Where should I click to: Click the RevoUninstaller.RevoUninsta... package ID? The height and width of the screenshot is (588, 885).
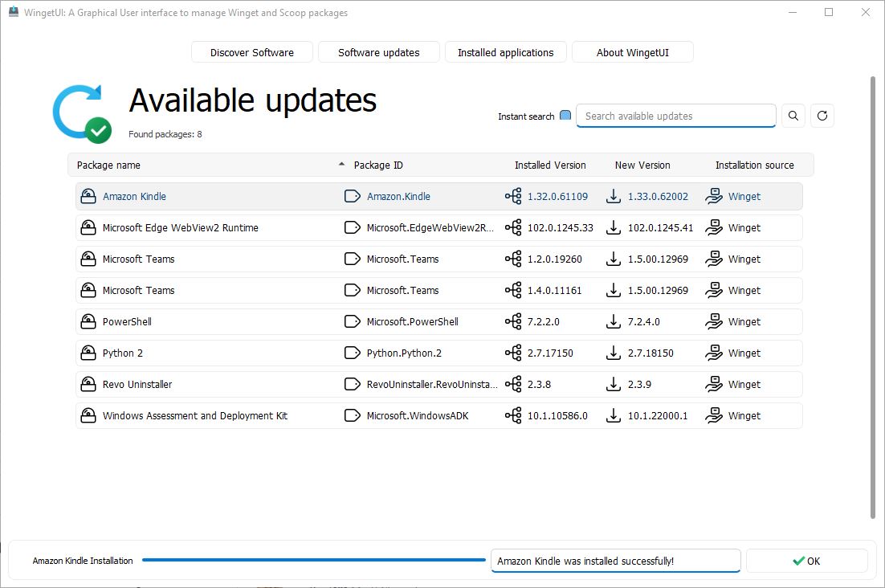click(x=432, y=384)
